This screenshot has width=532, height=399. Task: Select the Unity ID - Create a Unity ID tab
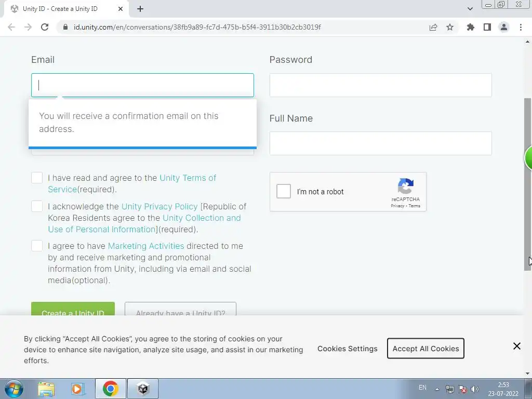[x=66, y=9]
